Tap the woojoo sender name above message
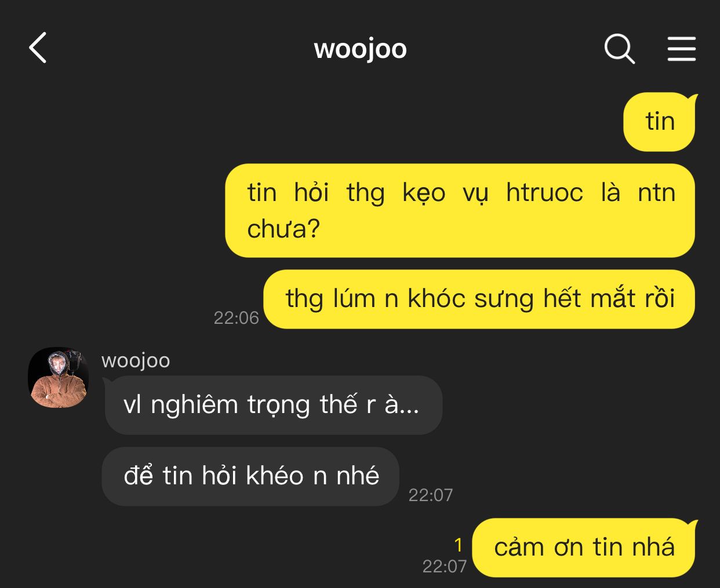The width and height of the screenshot is (720, 588). 136,360
